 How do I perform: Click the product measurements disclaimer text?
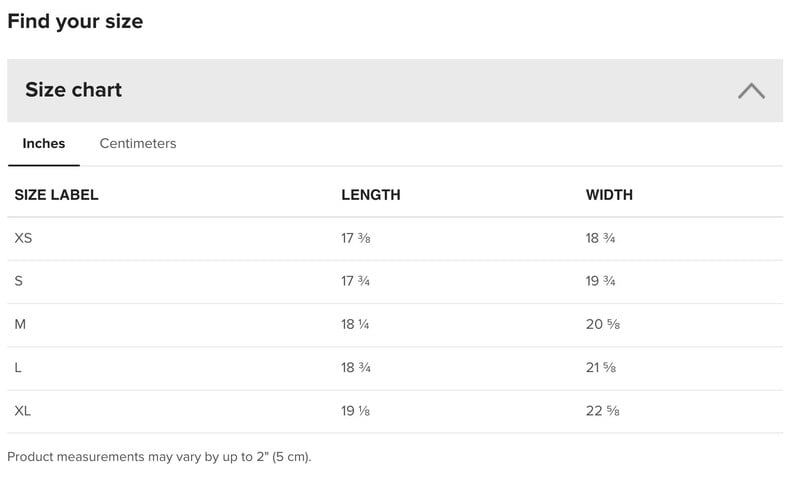[159, 457]
